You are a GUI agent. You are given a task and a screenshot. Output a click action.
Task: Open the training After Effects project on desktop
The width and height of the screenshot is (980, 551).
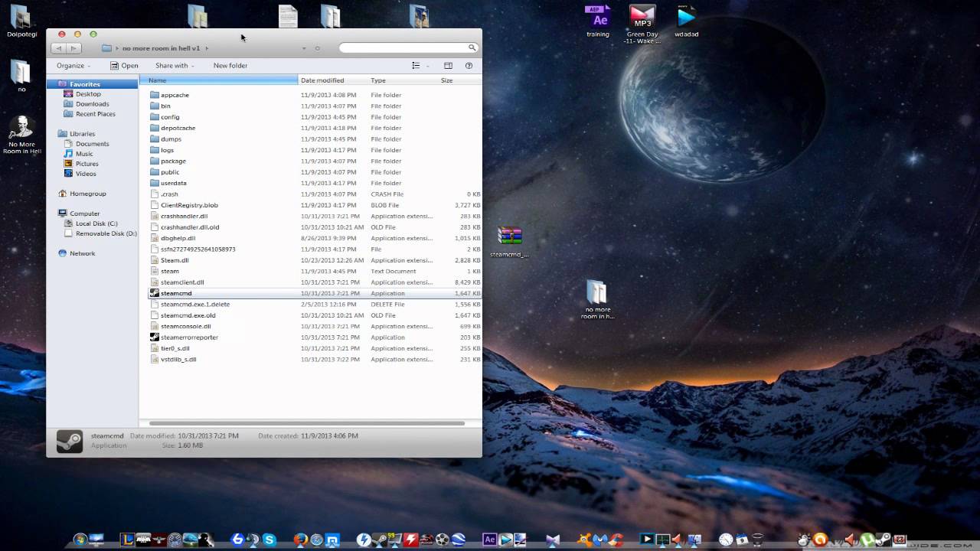point(598,21)
